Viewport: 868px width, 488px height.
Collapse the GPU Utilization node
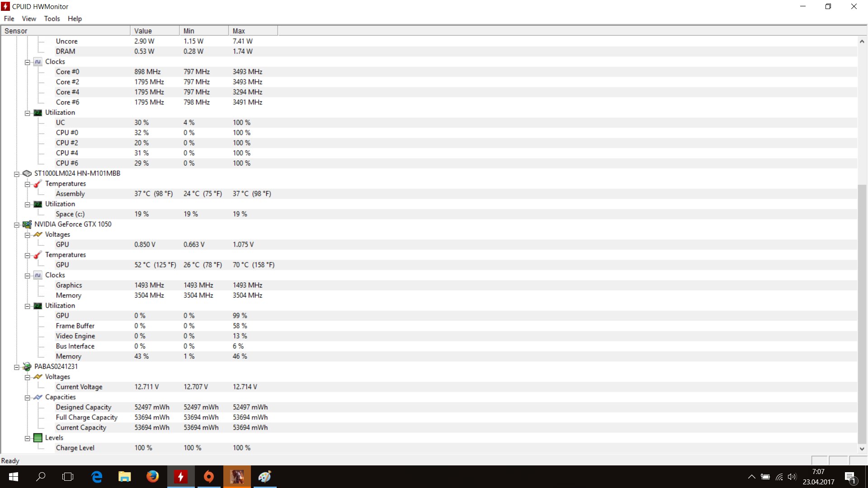[x=28, y=306]
